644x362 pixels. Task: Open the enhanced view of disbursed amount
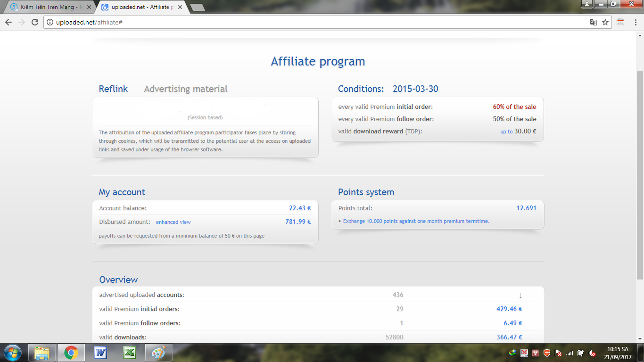173,222
